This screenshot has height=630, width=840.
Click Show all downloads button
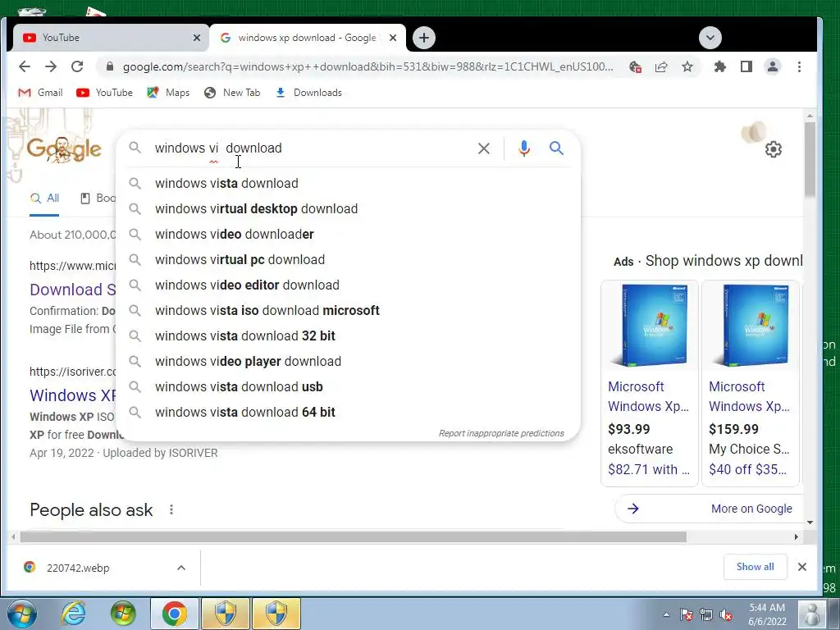point(755,567)
